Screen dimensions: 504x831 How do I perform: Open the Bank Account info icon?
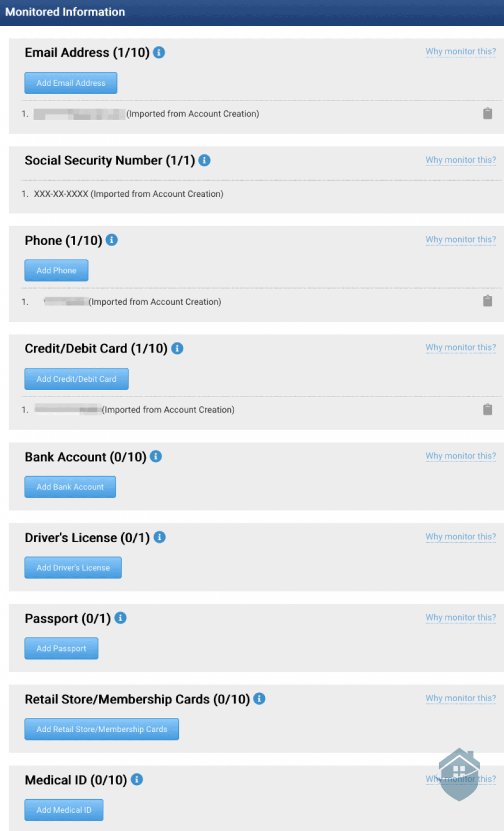point(155,457)
